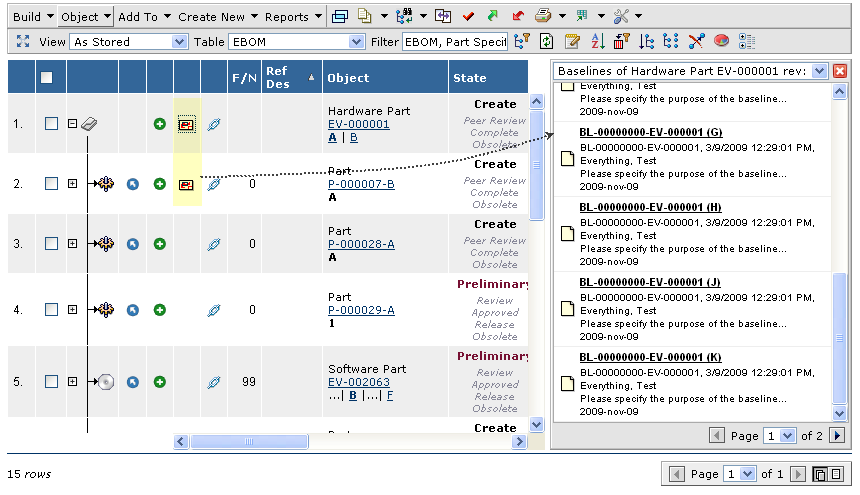This screenshot has width=860, height=495.
Task: Click the refresh table icon
Action: [x=546, y=42]
